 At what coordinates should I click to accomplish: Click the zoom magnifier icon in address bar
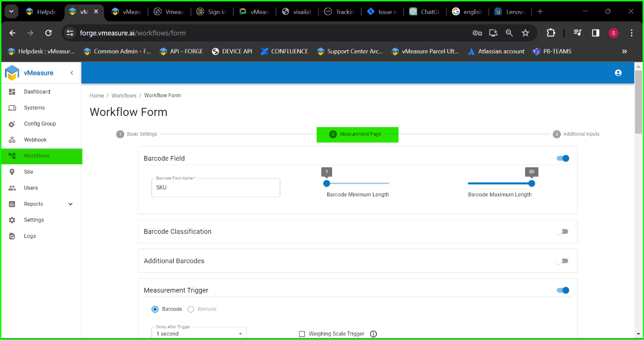[509, 33]
